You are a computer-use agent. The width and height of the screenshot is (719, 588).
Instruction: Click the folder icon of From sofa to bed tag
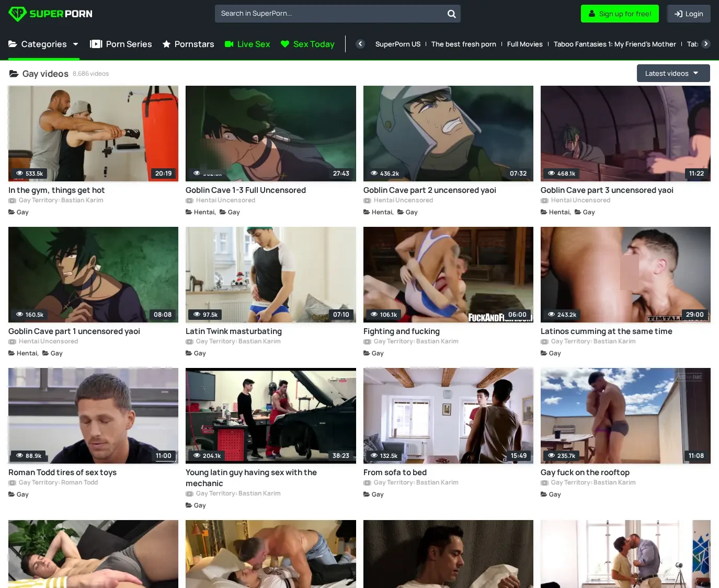click(x=367, y=494)
